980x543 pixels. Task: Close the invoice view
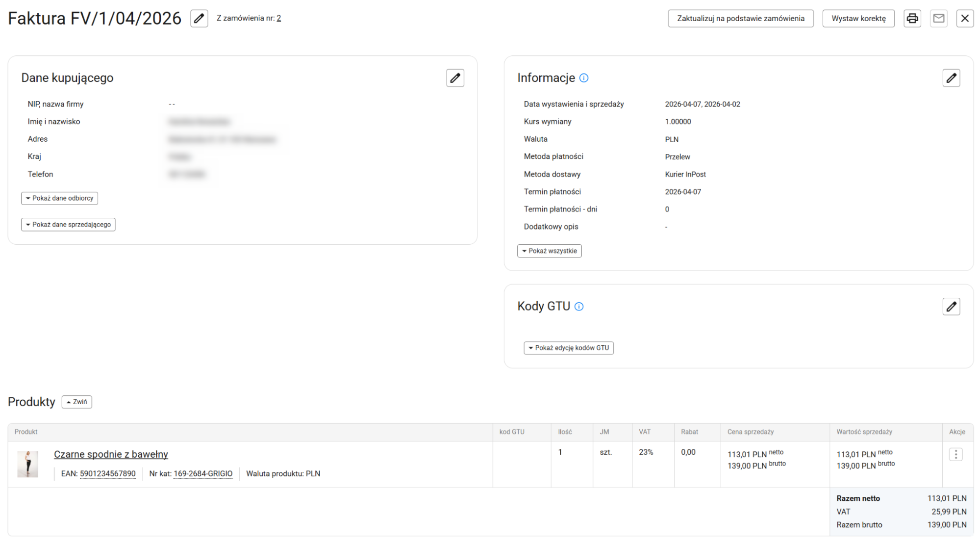point(964,19)
